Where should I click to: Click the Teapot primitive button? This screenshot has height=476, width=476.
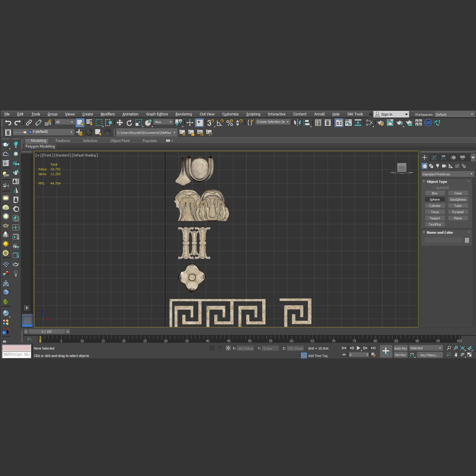(x=435, y=218)
